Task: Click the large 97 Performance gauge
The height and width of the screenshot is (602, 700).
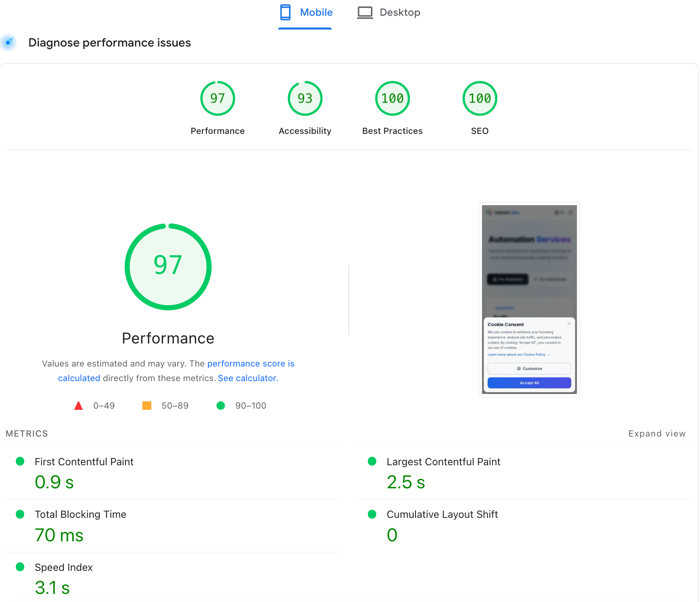Action: click(x=168, y=266)
